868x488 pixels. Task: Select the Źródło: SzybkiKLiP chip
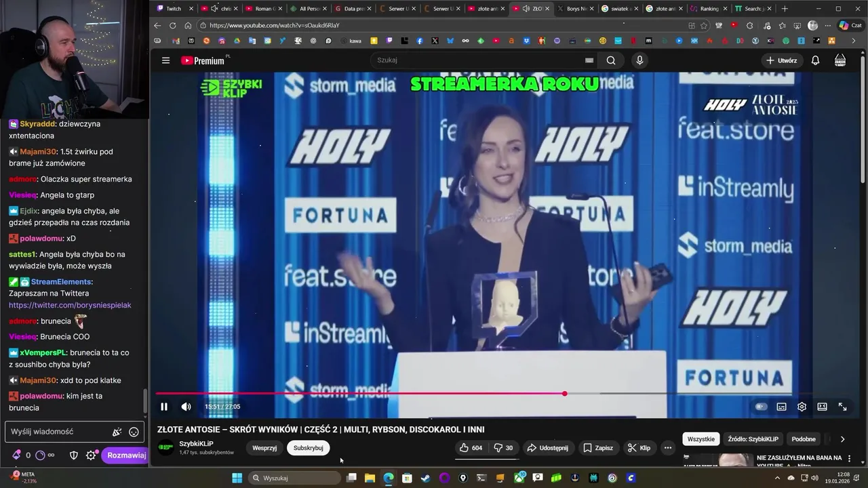point(753,439)
